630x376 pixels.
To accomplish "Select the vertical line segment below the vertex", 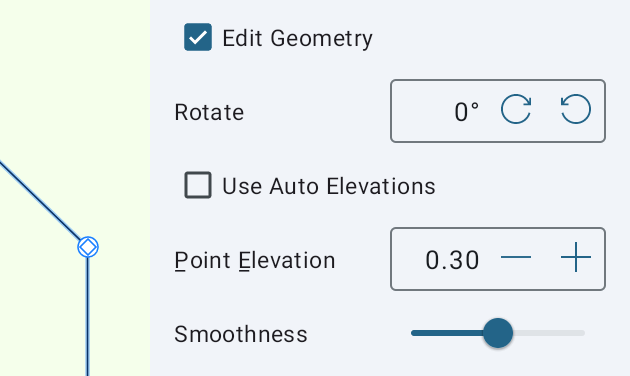I will point(88,317).
